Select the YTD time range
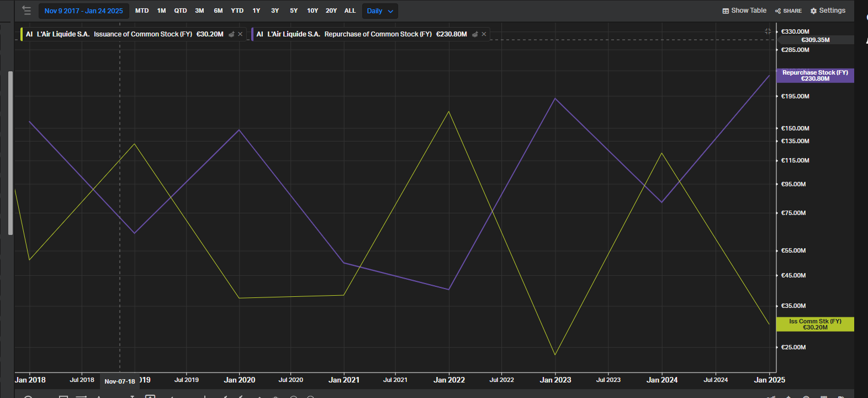The image size is (868, 398). coord(237,11)
